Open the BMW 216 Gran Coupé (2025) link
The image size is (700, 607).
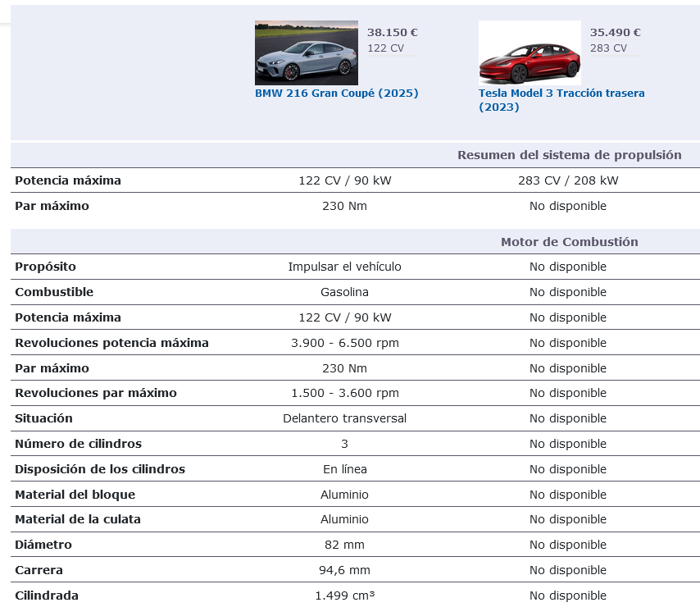click(x=337, y=93)
